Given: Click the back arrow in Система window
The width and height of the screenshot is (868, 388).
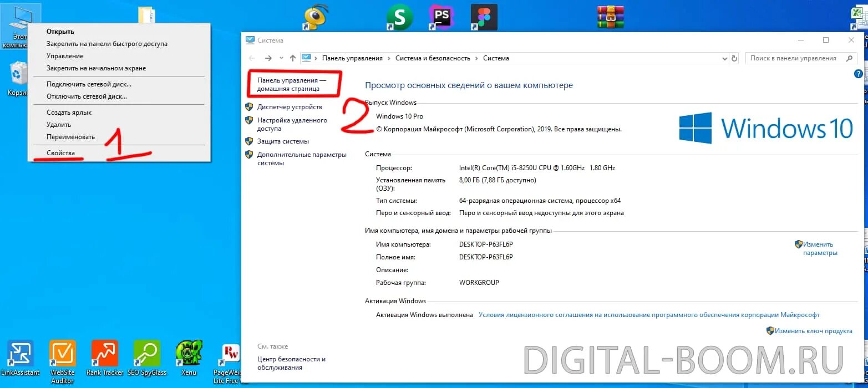Looking at the screenshot, I should [x=252, y=58].
